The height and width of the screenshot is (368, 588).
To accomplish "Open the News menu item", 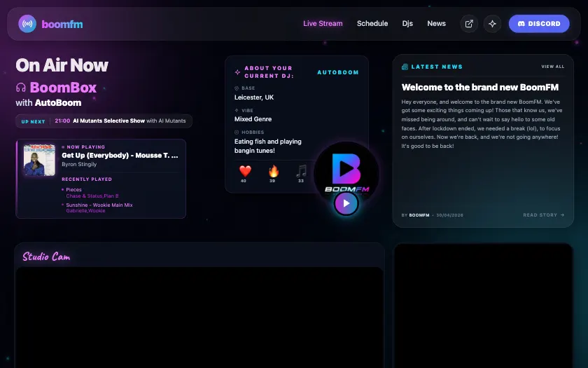I will click(437, 23).
